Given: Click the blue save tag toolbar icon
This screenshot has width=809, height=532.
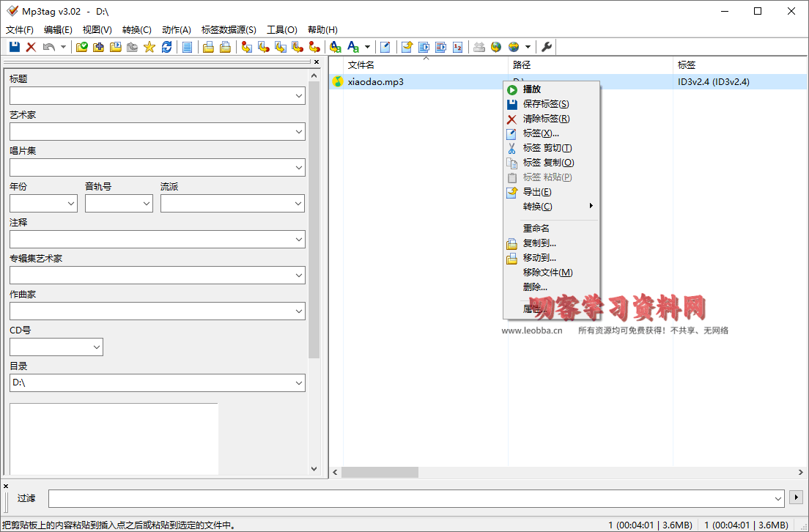Looking at the screenshot, I should coord(15,47).
